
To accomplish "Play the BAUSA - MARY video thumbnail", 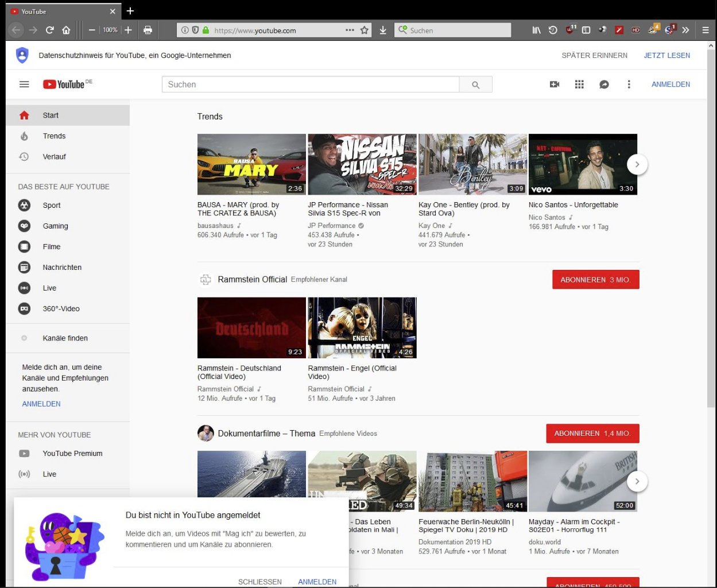I will [251, 164].
